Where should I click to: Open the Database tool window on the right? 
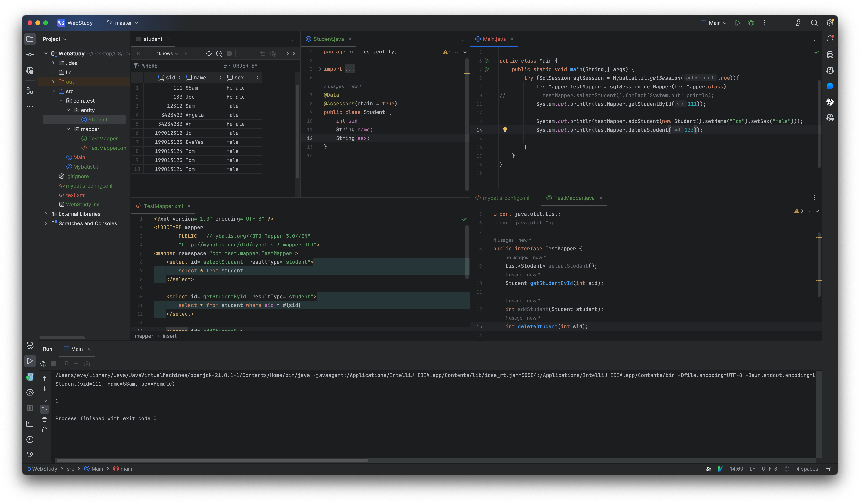831,54
